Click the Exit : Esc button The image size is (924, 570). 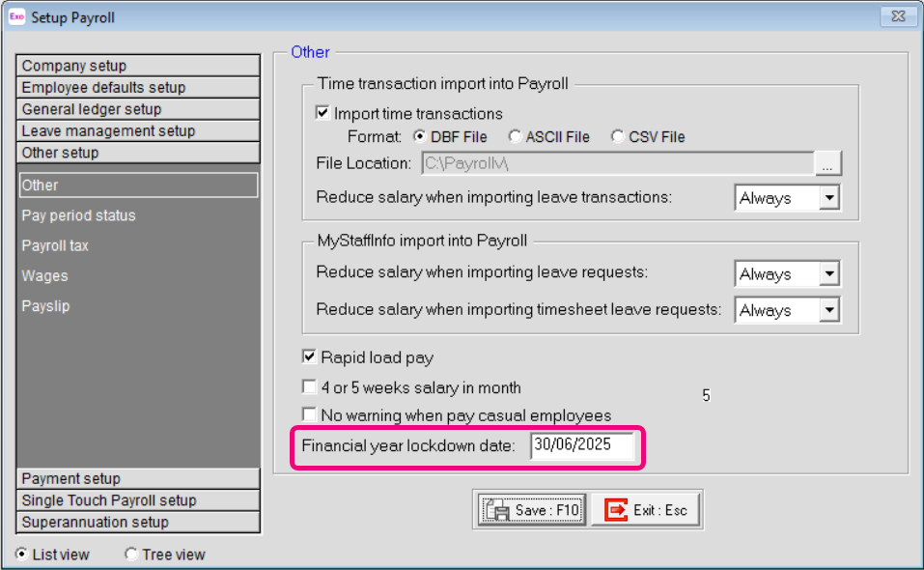(645, 510)
